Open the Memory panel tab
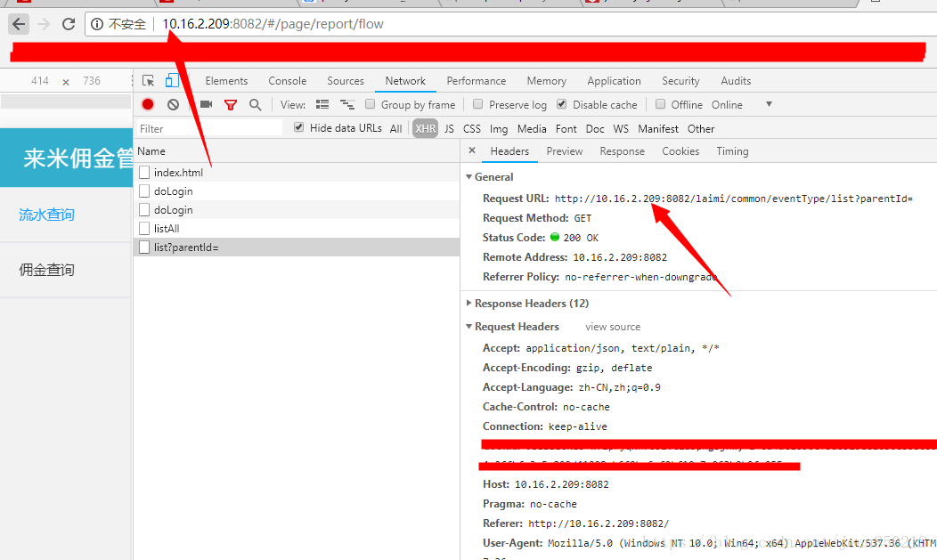 (547, 81)
